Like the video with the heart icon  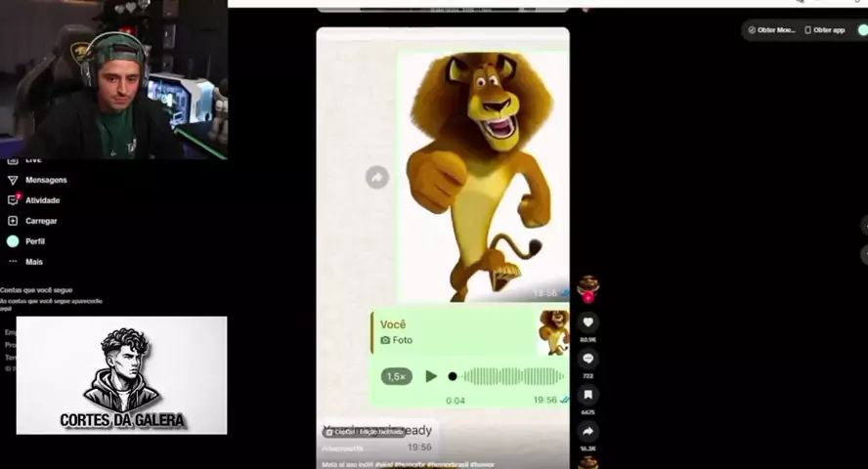(588, 322)
